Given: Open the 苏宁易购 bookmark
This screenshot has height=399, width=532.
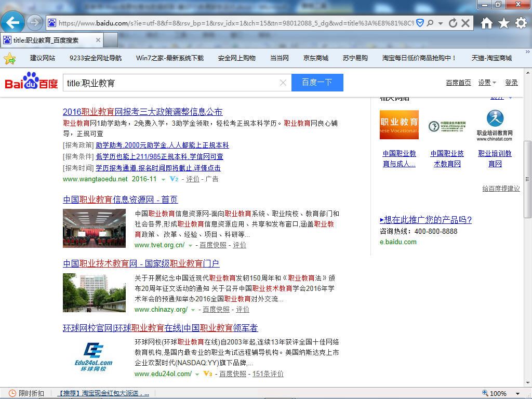Looking at the screenshot, I should coord(355,58).
